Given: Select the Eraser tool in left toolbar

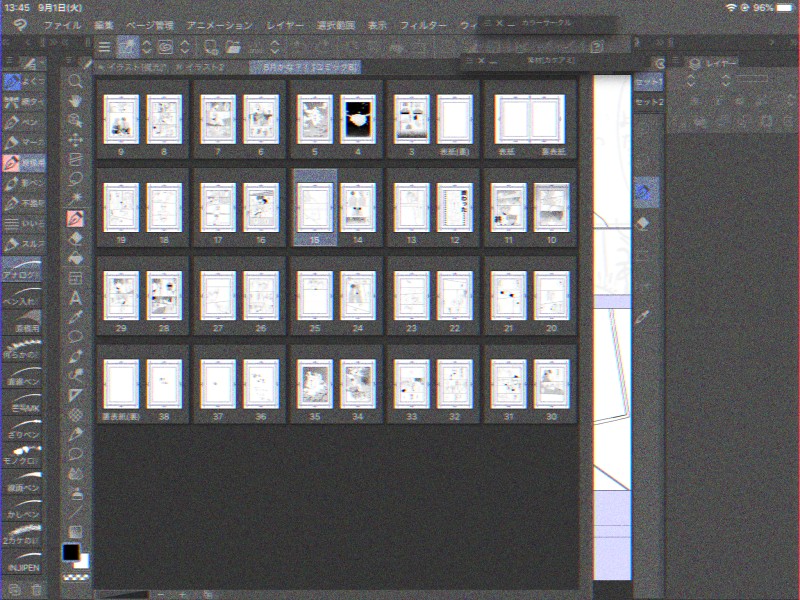Looking at the screenshot, I should pos(75,239).
